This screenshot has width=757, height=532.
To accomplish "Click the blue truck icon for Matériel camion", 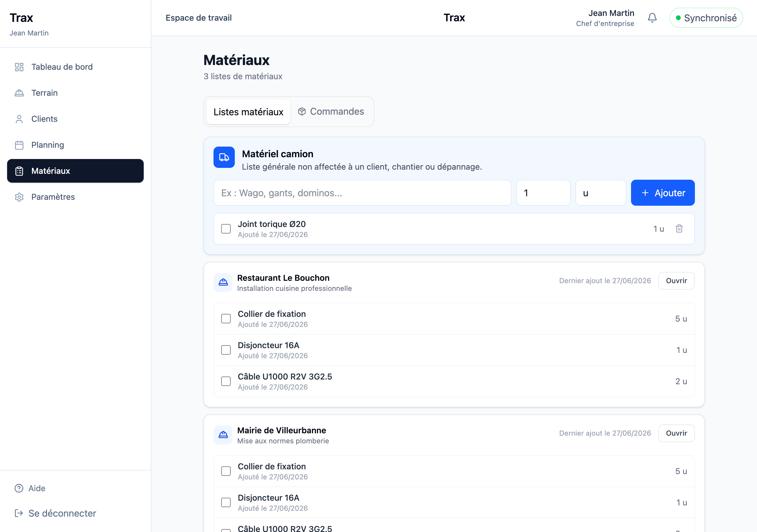I will click(224, 157).
